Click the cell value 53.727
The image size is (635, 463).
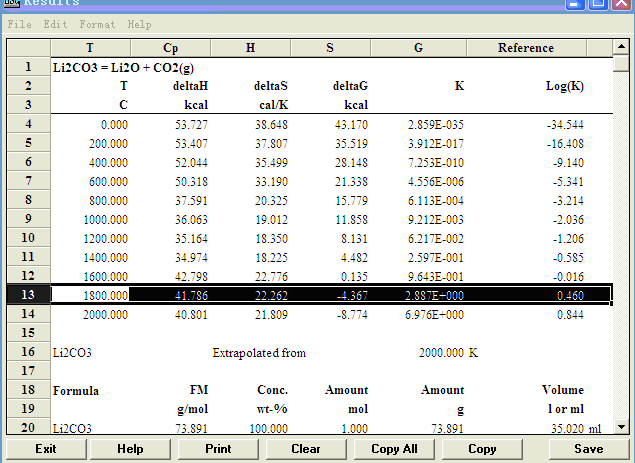tap(191, 124)
